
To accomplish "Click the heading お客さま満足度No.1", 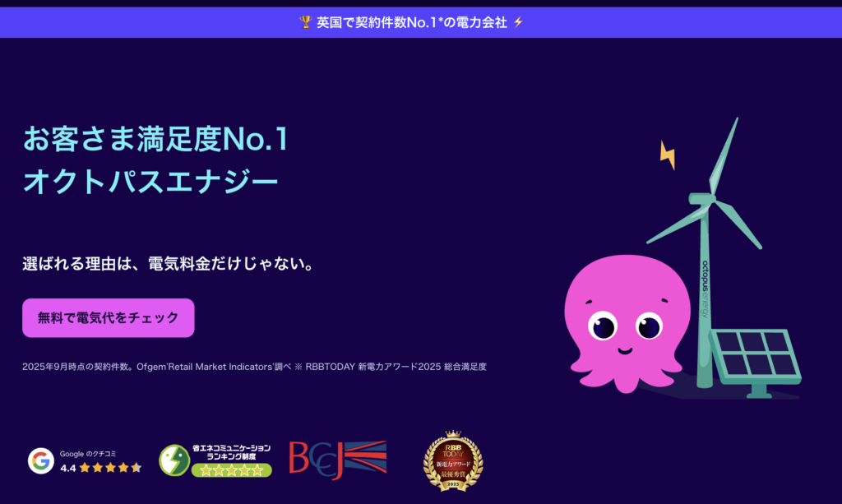I will click(x=155, y=139).
